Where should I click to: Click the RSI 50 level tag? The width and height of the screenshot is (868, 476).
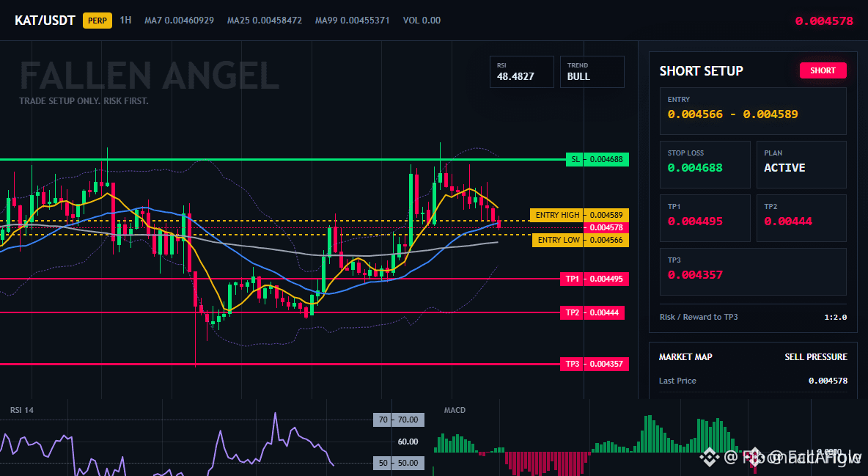tap(399, 463)
